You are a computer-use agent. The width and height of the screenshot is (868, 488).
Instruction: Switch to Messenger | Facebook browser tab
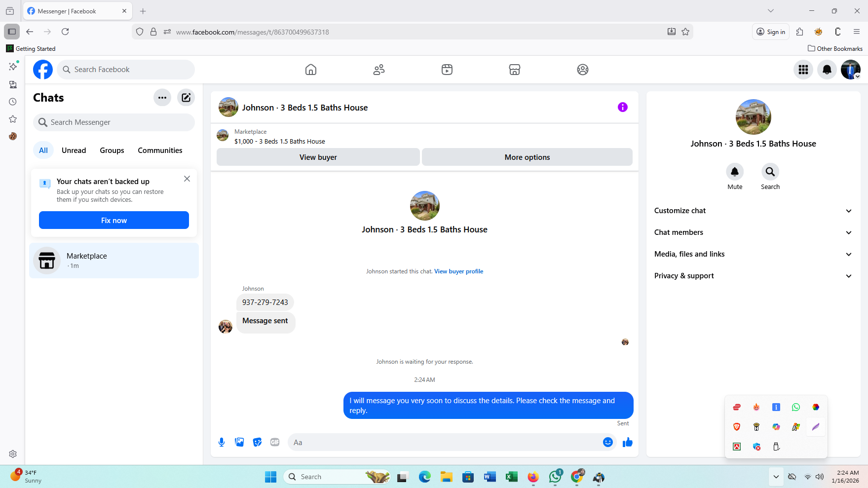pos(77,11)
